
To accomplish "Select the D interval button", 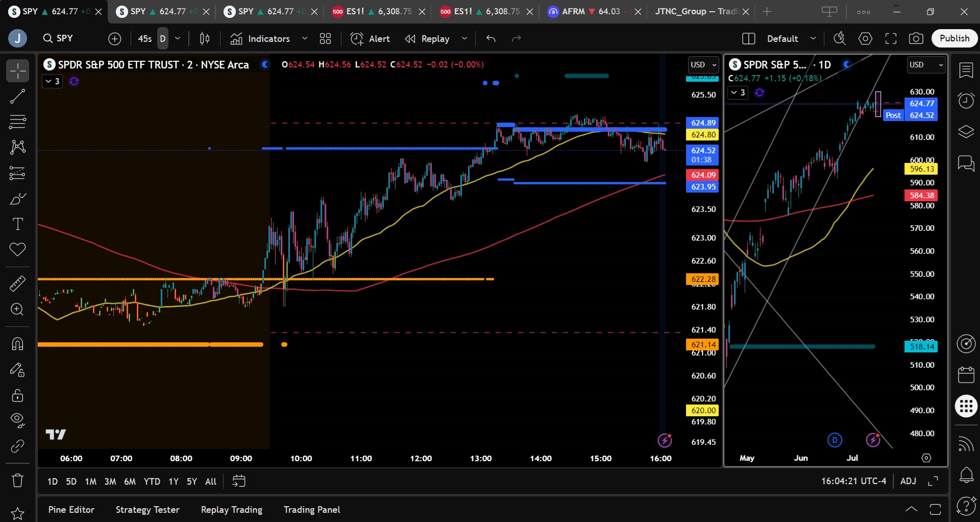I will [x=163, y=39].
